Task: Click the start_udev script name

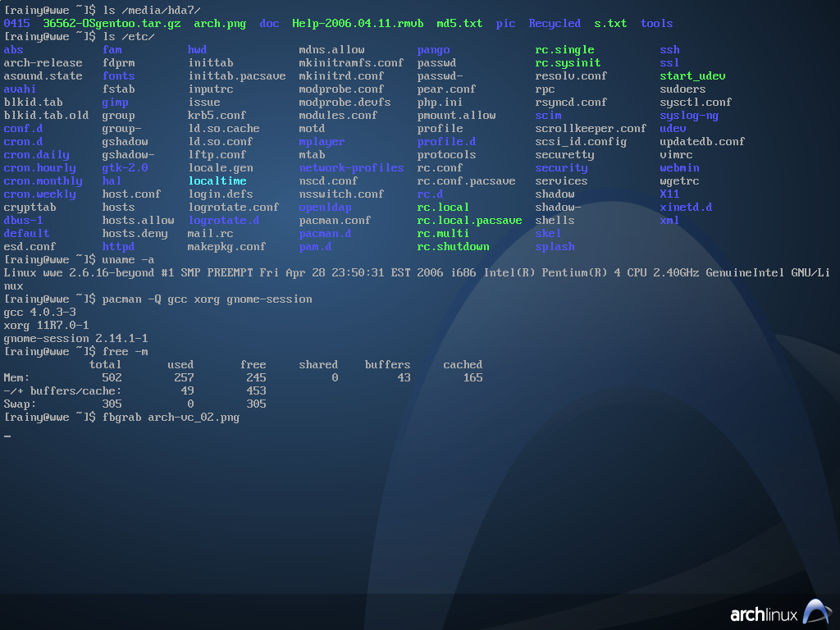Action: (692, 76)
